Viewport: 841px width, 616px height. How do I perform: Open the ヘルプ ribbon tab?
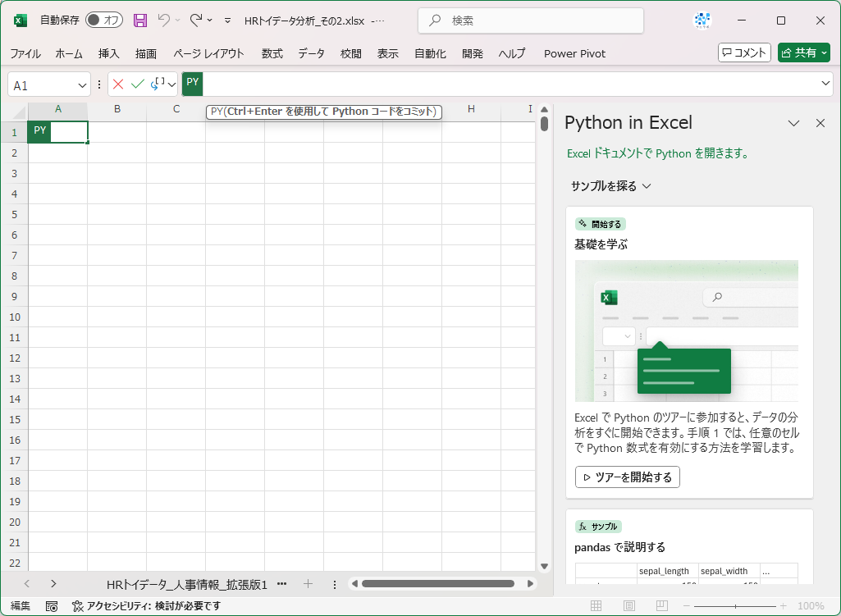pyautogui.click(x=512, y=53)
